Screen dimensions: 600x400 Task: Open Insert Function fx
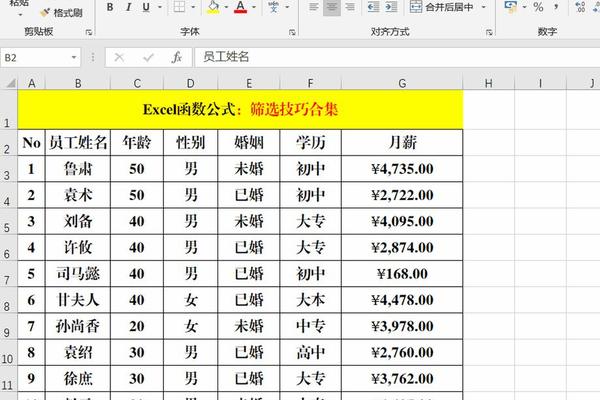click(176, 58)
